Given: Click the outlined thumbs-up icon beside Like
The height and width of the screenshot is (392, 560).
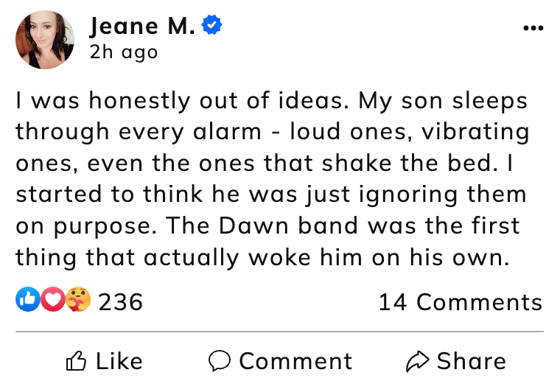Looking at the screenshot, I should pyautogui.click(x=76, y=361).
